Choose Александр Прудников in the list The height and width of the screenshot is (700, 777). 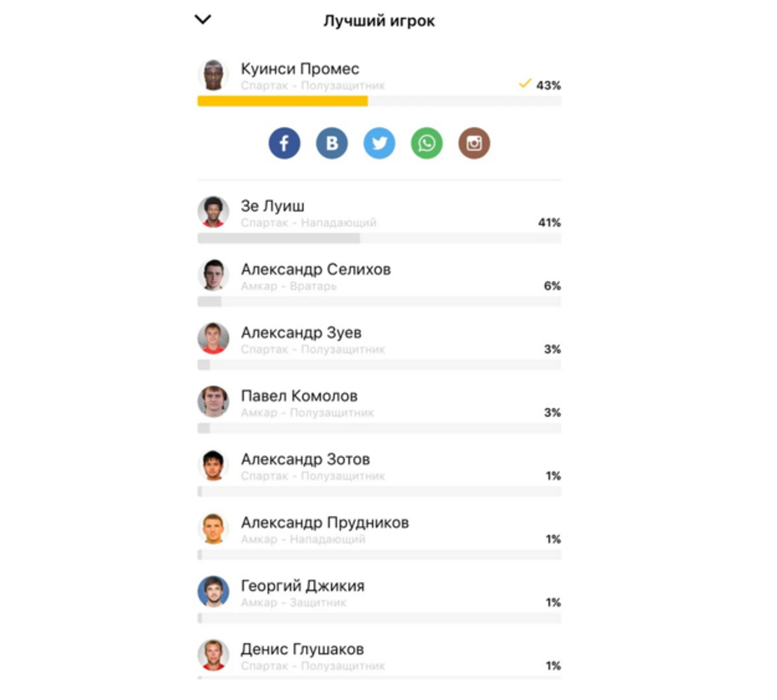click(x=325, y=523)
